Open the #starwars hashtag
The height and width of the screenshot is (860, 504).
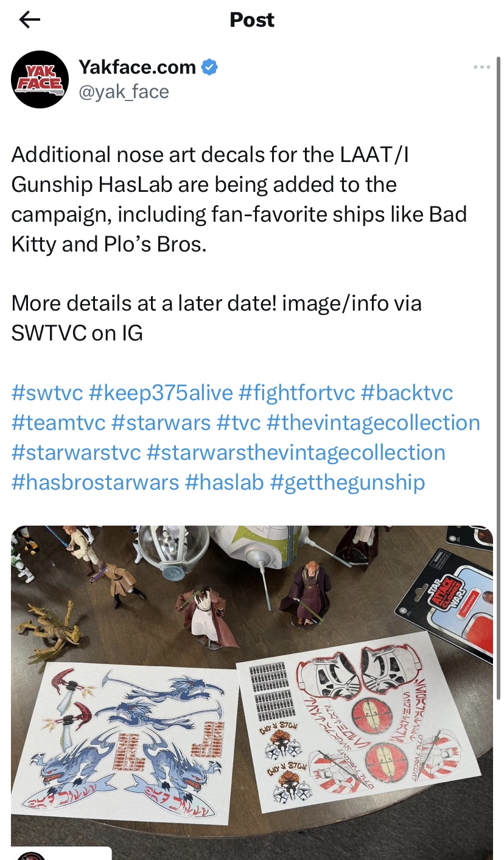161,423
